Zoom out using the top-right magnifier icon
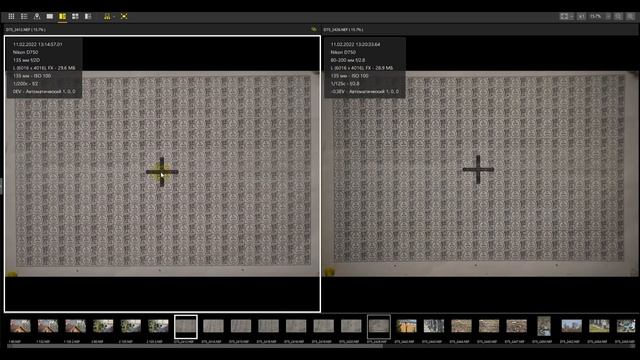Viewport: 640px width, 360px height. [x=618, y=16]
